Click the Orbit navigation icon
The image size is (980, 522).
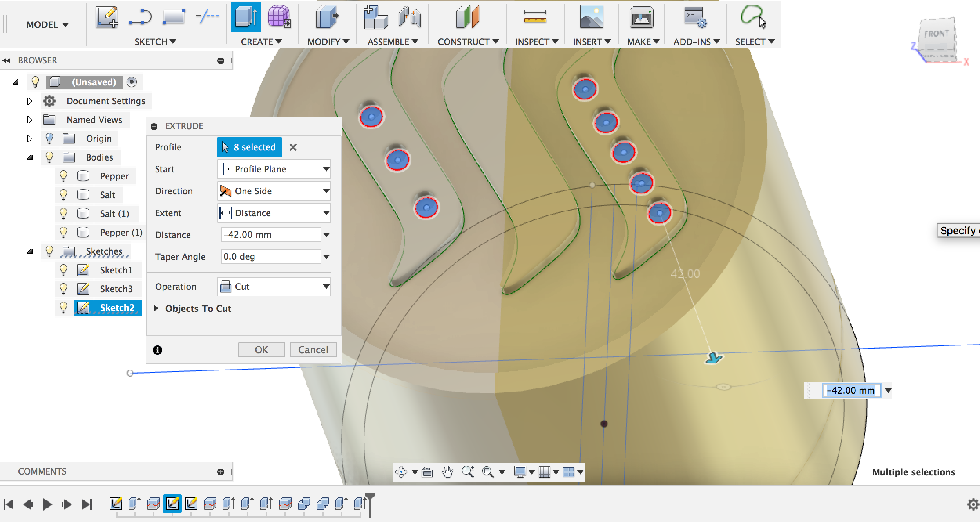(x=401, y=472)
